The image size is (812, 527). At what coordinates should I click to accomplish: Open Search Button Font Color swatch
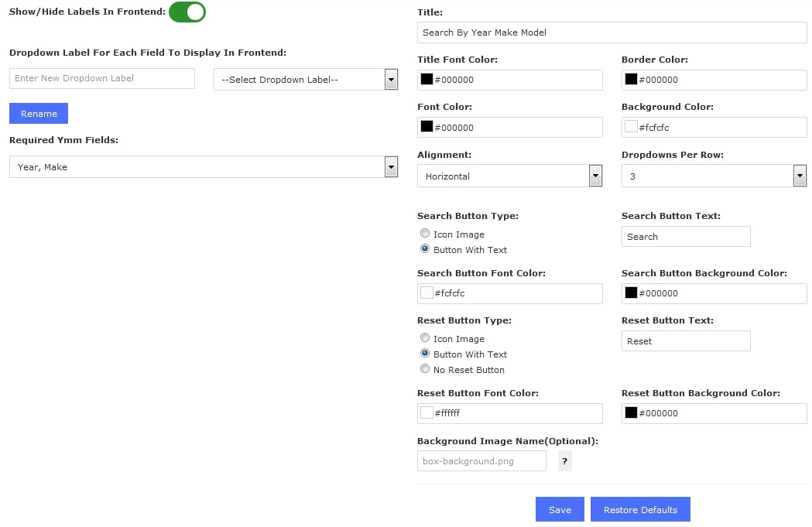[x=427, y=293]
